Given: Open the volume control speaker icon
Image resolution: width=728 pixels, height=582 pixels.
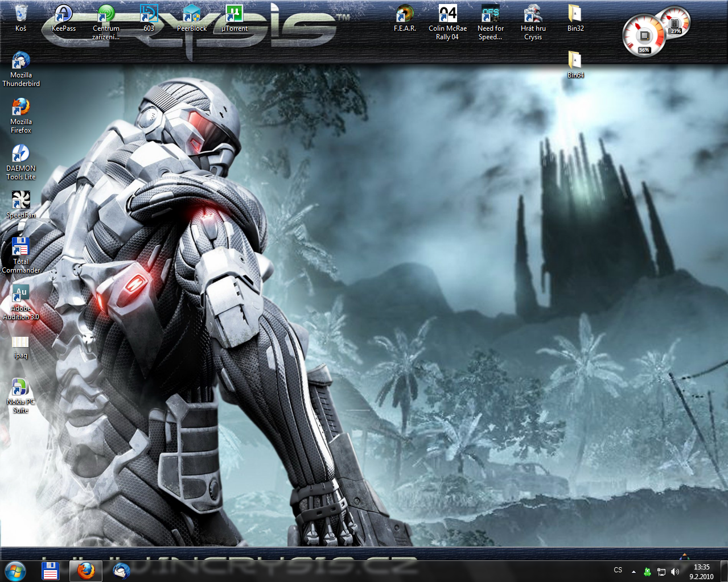Looking at the screenshot, I should (x=675, y=571).
